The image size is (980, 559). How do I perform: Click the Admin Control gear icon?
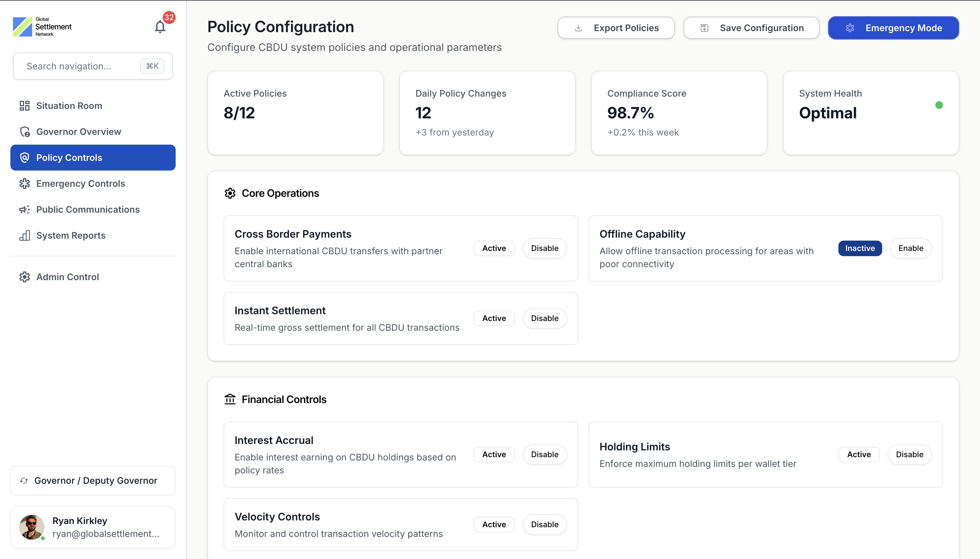coord(24,277)
